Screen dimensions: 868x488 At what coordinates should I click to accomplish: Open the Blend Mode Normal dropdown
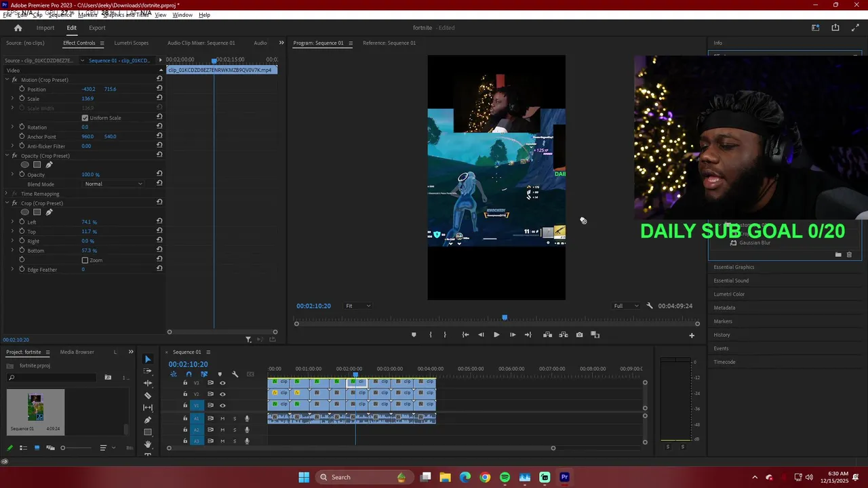(x=113, y=184)
